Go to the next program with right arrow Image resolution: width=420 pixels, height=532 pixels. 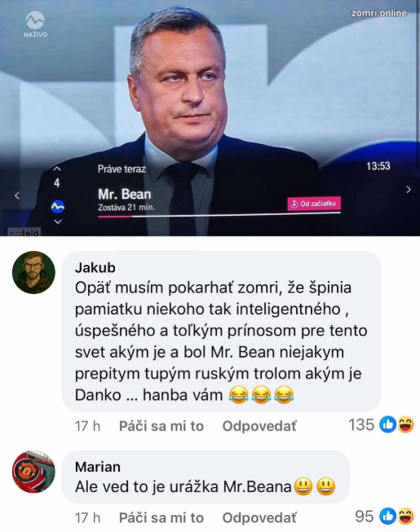coord(409,190)
